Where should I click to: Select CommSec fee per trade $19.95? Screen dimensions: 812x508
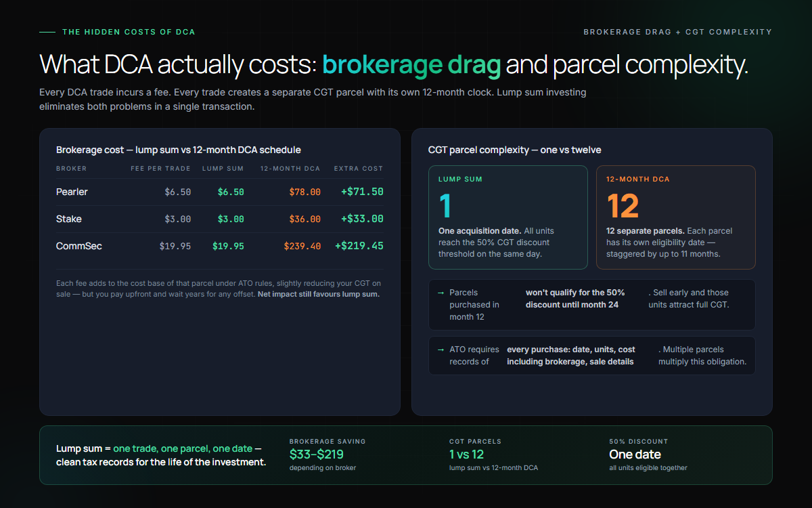pyautogui.click(x=175, y=246)
